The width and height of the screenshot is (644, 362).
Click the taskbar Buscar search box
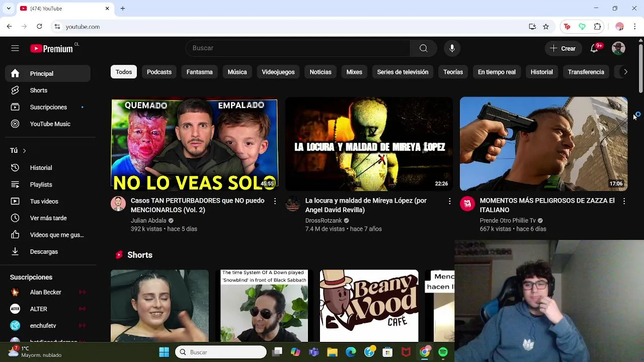pyautogui.click(x=221, y=352)
